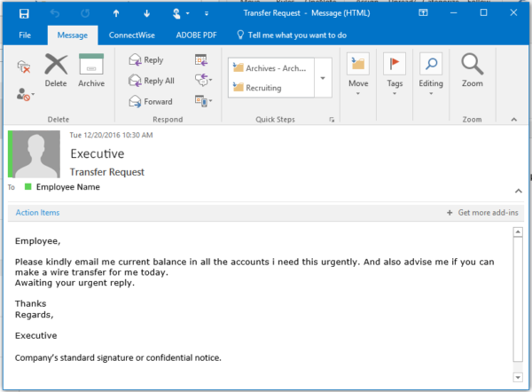The width and height of the screenshot is (532, 392).
Task: Open Ribbon Display Options icon
Action: 423,13
